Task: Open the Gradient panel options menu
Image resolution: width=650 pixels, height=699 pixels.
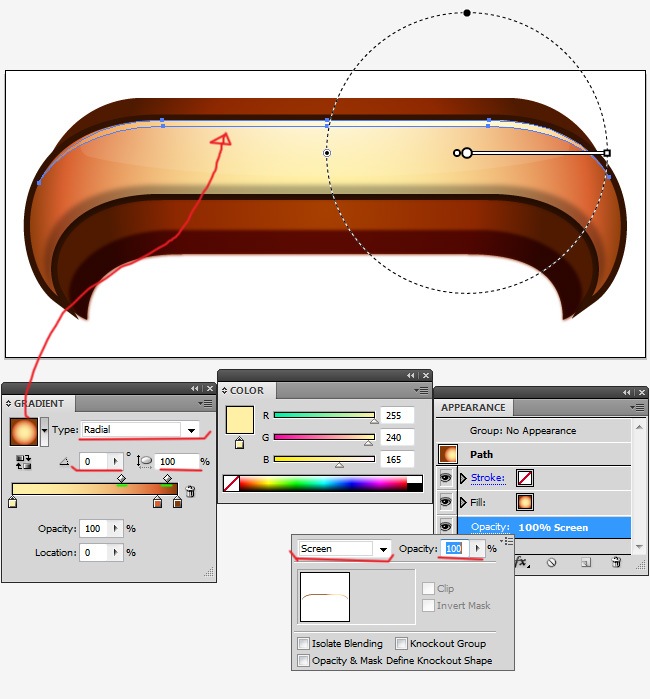Action: click(x=206, y=403)
